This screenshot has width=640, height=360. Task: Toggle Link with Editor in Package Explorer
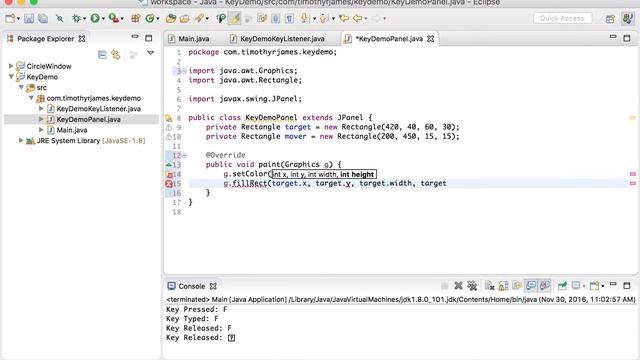[x=116, y=54]
